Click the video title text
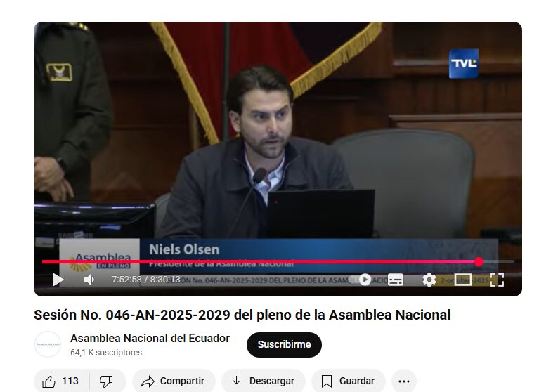The height and width of the screenshot is (392, 539). (242, 315)
